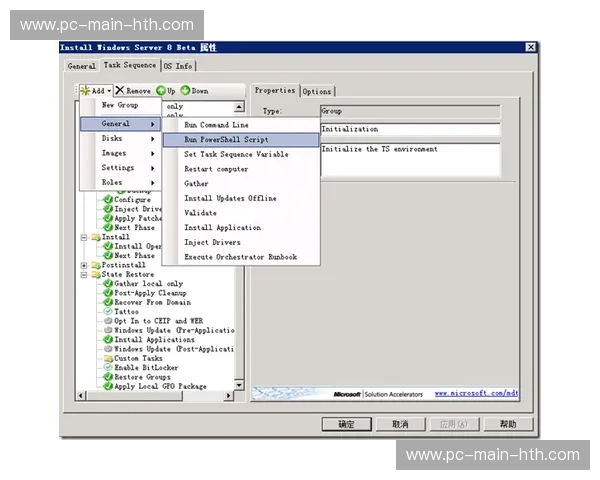The width and height of the screenshot is (600, 480).
Task: Click the Install group folder icon
Action: (x=96, y=237)
